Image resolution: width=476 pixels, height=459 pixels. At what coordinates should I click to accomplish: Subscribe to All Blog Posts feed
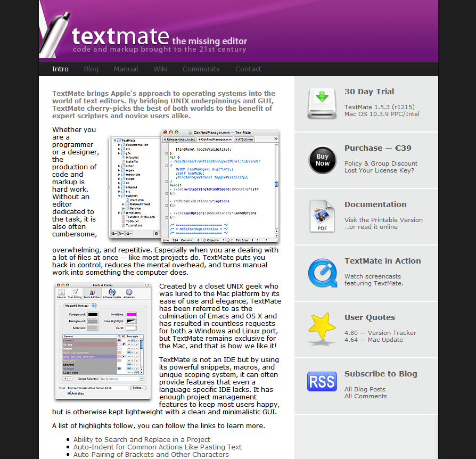[365, 389]
